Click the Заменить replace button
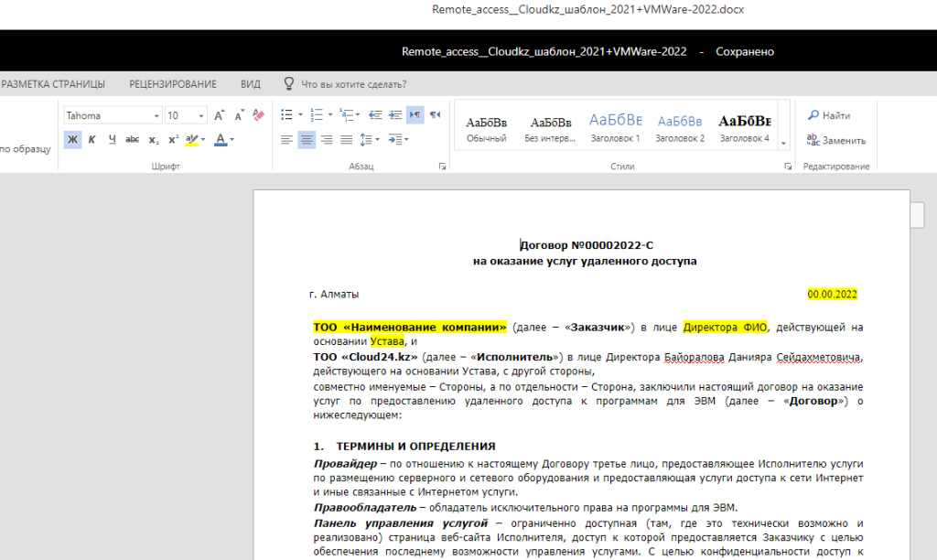Screen dimensions: 937x560 click(835, 140)
